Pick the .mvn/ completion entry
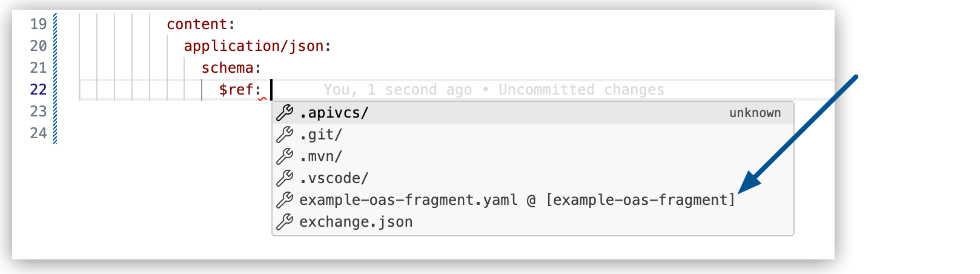The image size is (980, 274). coord(321,156)
